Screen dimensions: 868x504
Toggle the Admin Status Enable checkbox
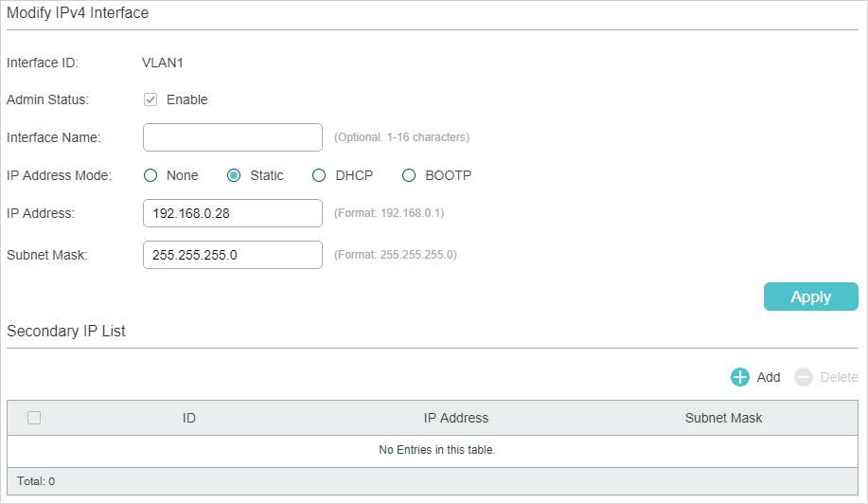[151, 99]
